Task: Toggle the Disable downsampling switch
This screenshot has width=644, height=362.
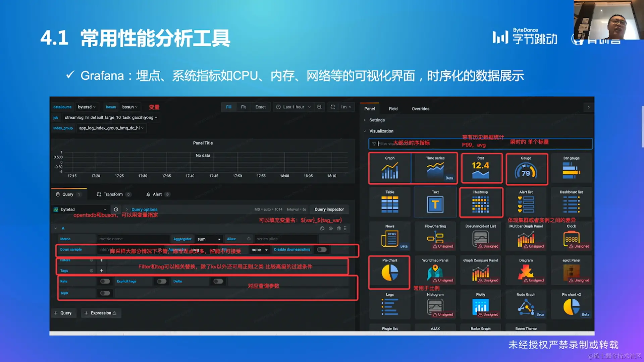Action: (x=322, y=250)
